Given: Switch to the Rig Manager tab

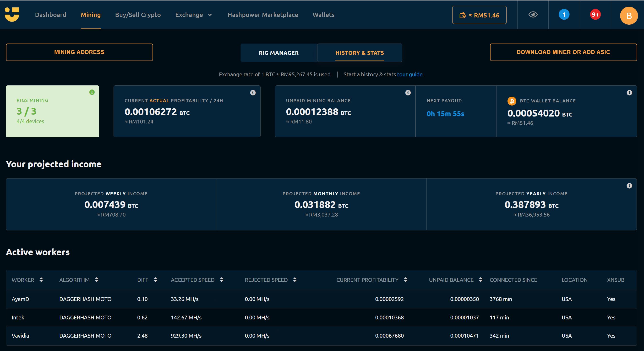Looking at the screenshot, I should click(278, 53).
